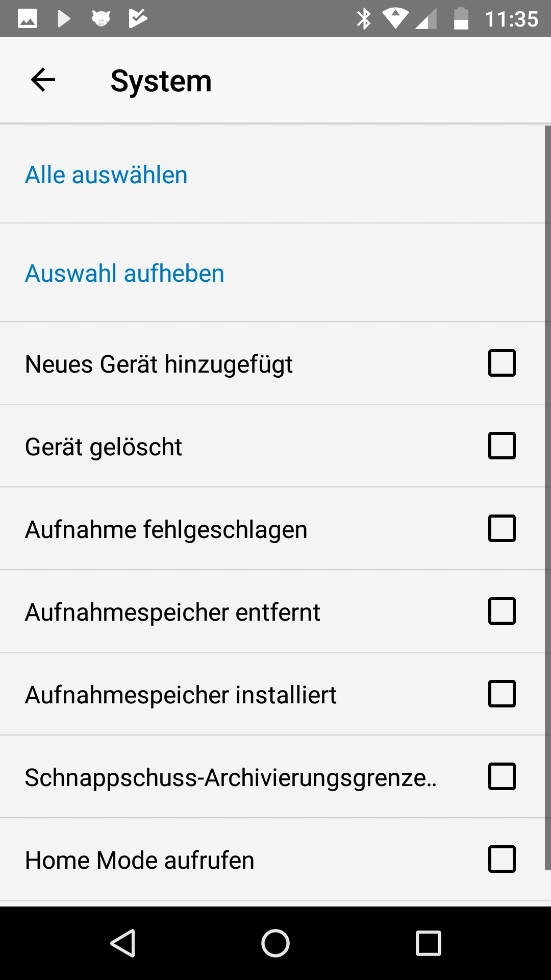Image resolution: width=551 pixels, height=980 pixels.
Task: Tap the battery icon in the status bar
Action: pos(461,19)
